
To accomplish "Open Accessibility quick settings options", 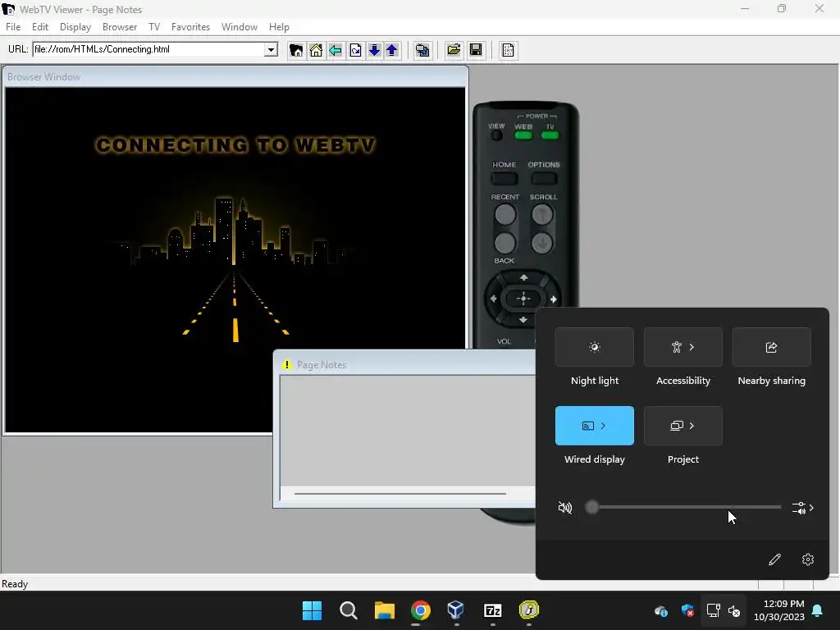I will click(x=683, y=347).
